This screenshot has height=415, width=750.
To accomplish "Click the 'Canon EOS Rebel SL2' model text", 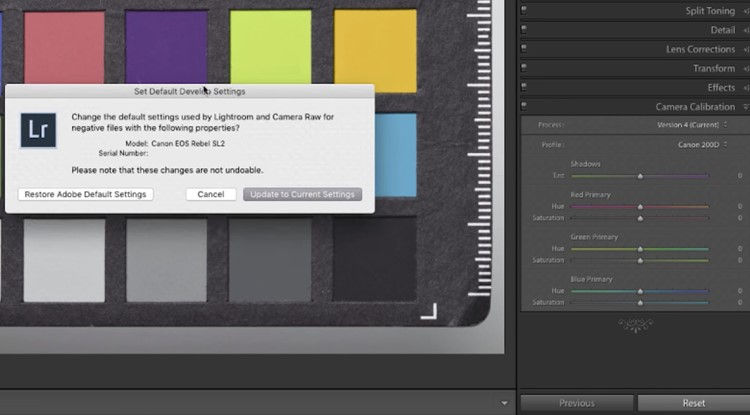I will (x=188, y=143).
